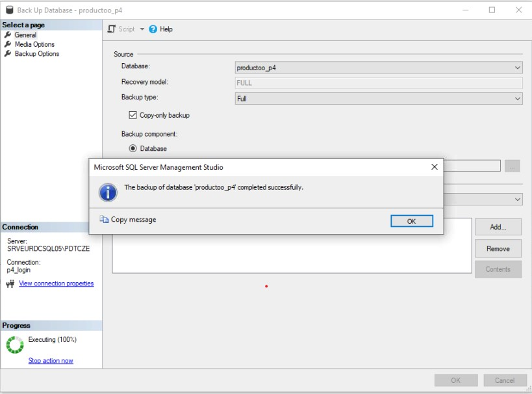Click the blue information icon in dialog
The image size is (532, 394).
107,192
